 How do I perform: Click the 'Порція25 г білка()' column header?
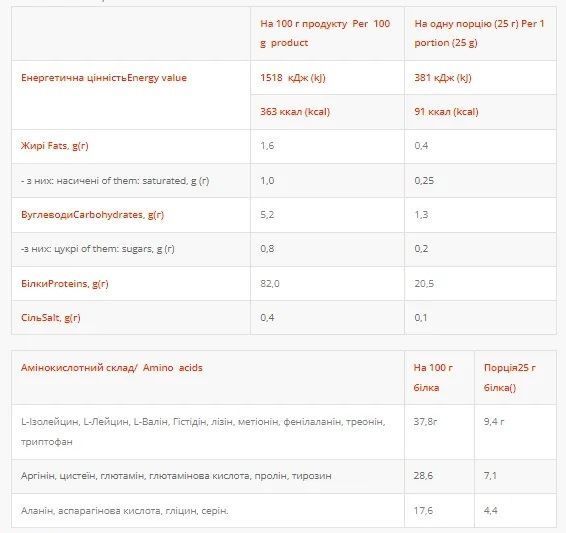[x=510, y=377]
